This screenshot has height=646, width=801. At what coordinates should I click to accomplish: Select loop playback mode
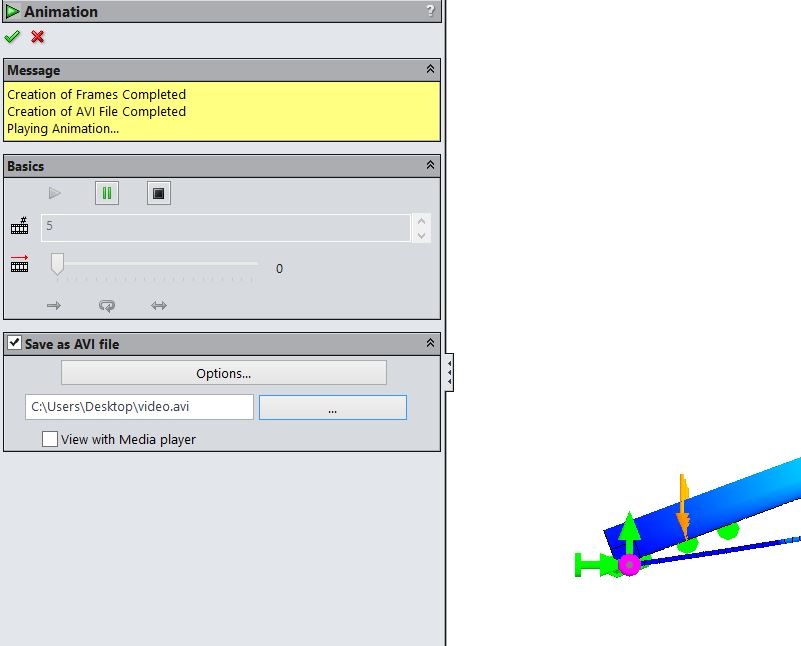(x=107, y=305)
